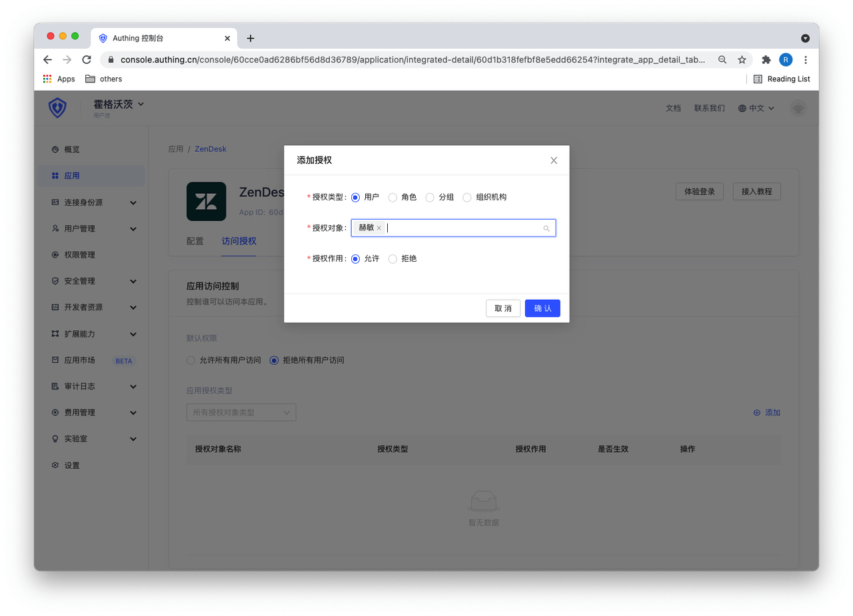853x616 pixels.
Task: Close the 添加授权 dialog with X icon
Action: click(x=553, y=160)
